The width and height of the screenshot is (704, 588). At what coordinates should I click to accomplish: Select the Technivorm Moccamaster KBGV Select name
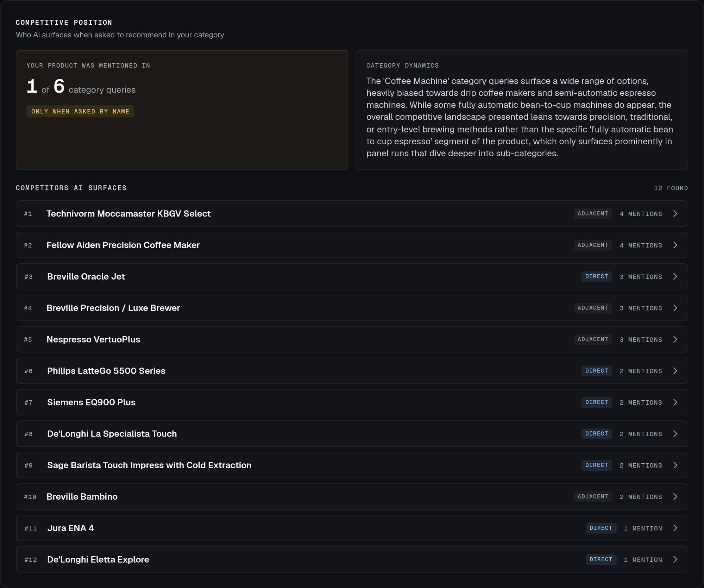pyautogui.click(x=128, y=214)
